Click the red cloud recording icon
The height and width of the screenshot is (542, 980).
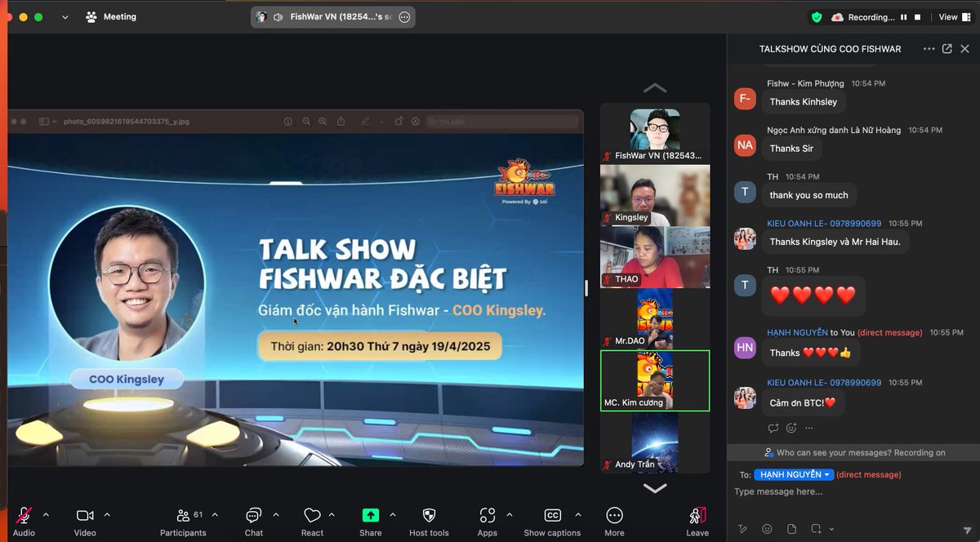point(837,16)
